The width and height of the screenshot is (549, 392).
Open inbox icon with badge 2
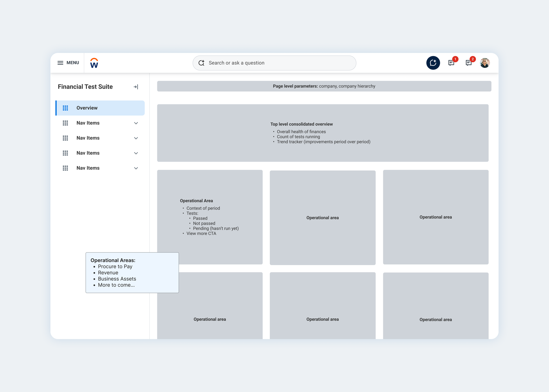[468, 63]
